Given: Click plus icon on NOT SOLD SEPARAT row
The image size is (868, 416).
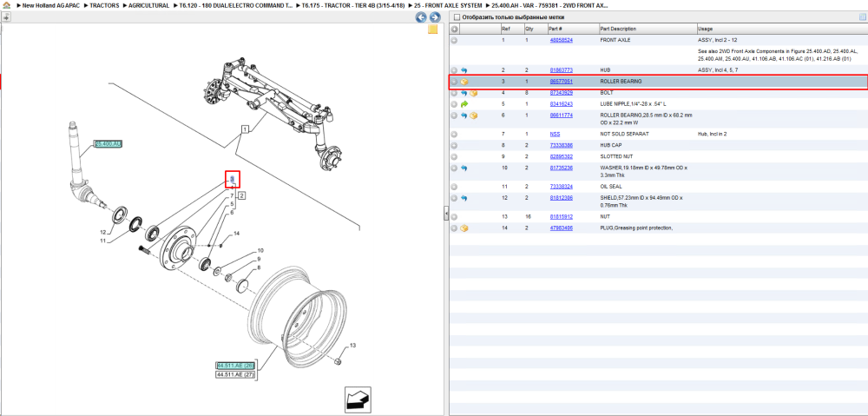Looking at the screenshot, I should (454, 134).
